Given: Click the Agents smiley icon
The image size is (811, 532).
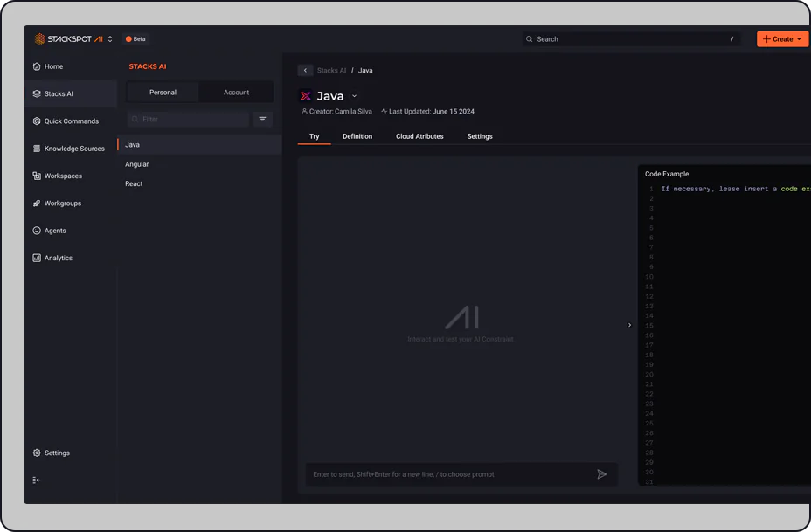Looking at the screenshot, I should pyautogui.click(x=37, y=231).
